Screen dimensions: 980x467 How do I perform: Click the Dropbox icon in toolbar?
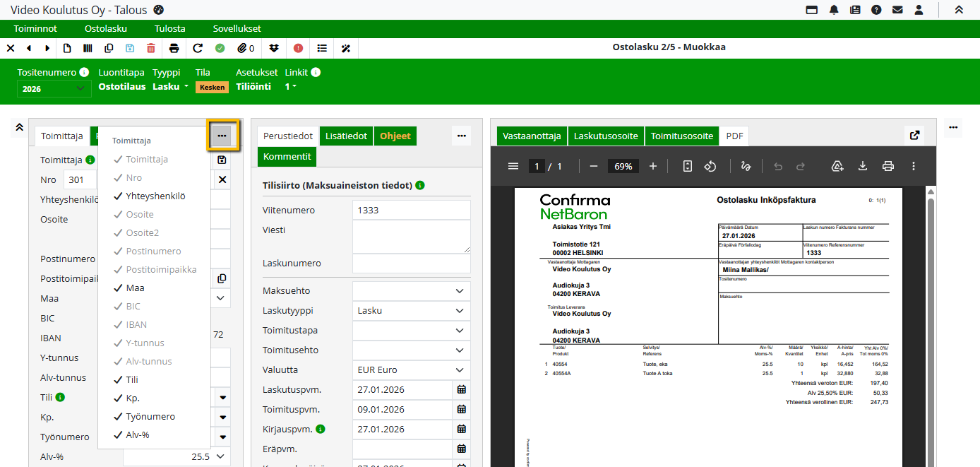[x=275, y=48]
